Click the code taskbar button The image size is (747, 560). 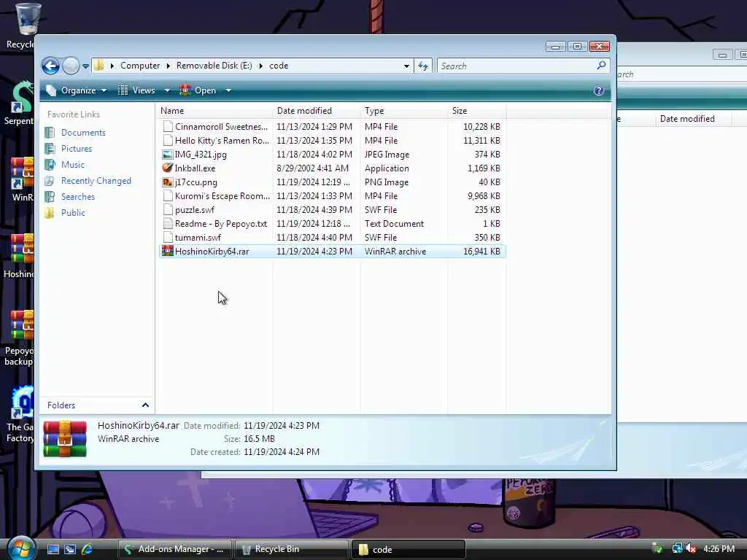(x=409, y=549)
